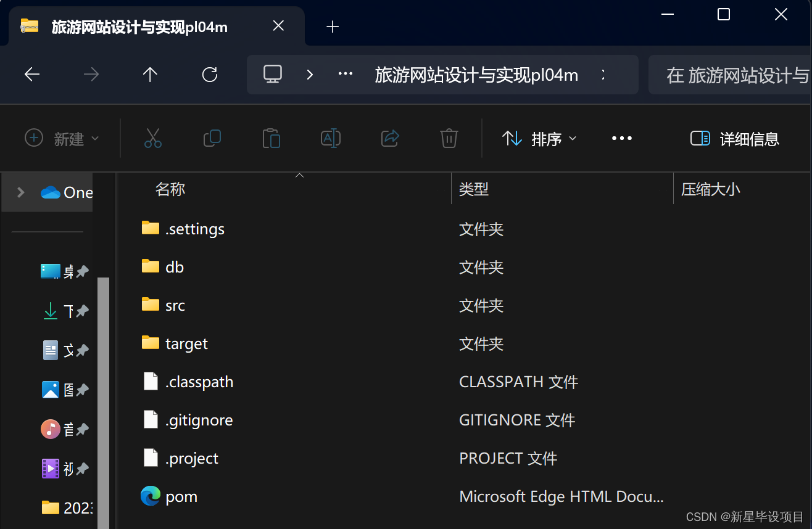Click the Share icon in toolbar
Viewport: 812px width, 529px height.
click(x=390, y=138)
